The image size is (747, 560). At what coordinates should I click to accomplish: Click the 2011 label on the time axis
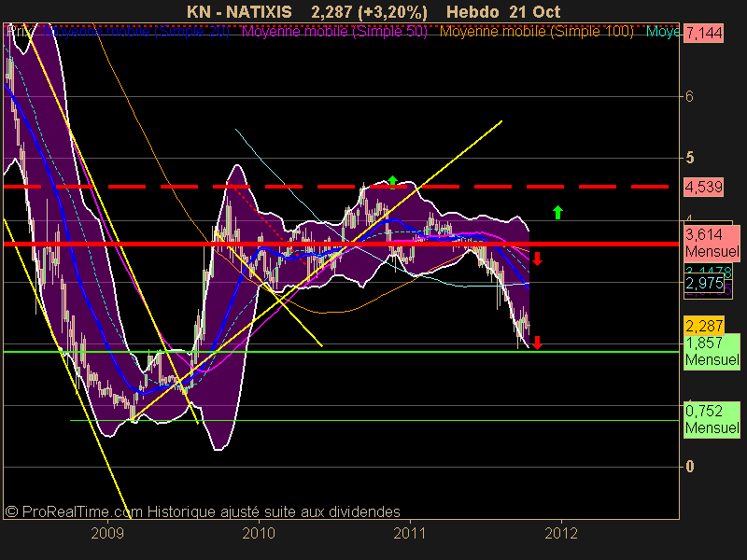(x=410, y=533)
